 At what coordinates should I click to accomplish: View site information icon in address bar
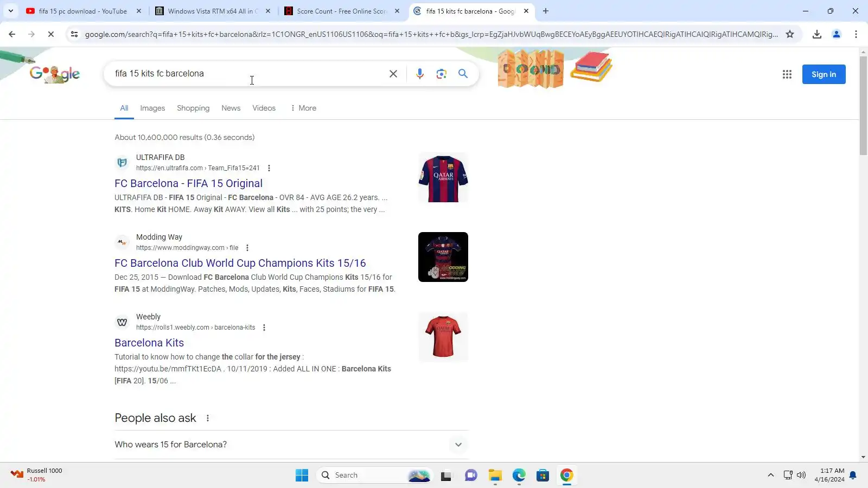pyautogui.click(x=74, y=34)
